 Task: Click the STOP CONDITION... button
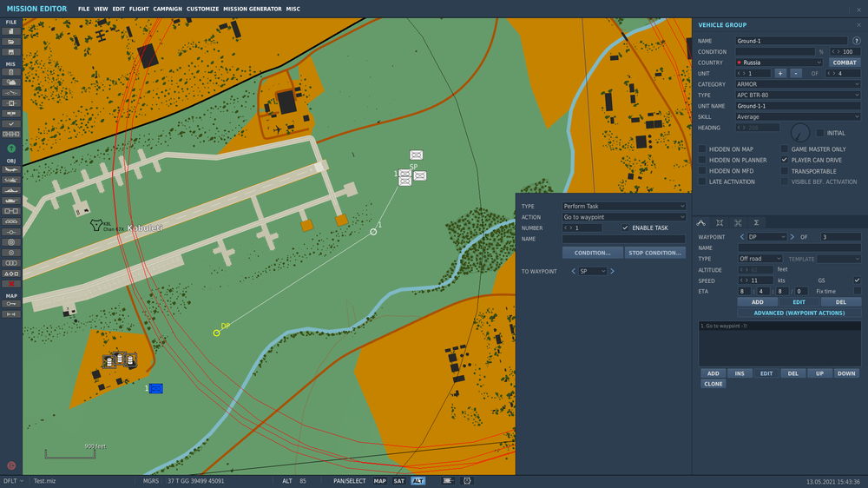click(x=654, y=253)
